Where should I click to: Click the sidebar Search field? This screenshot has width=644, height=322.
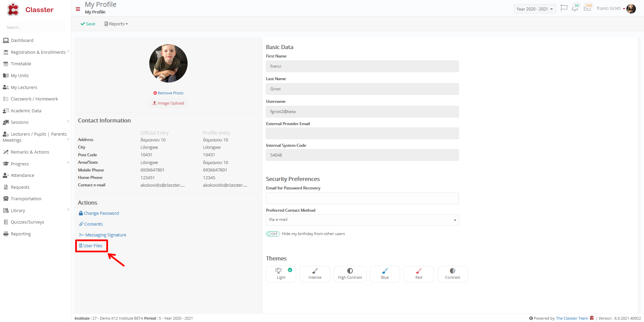[x=36, y=27]
